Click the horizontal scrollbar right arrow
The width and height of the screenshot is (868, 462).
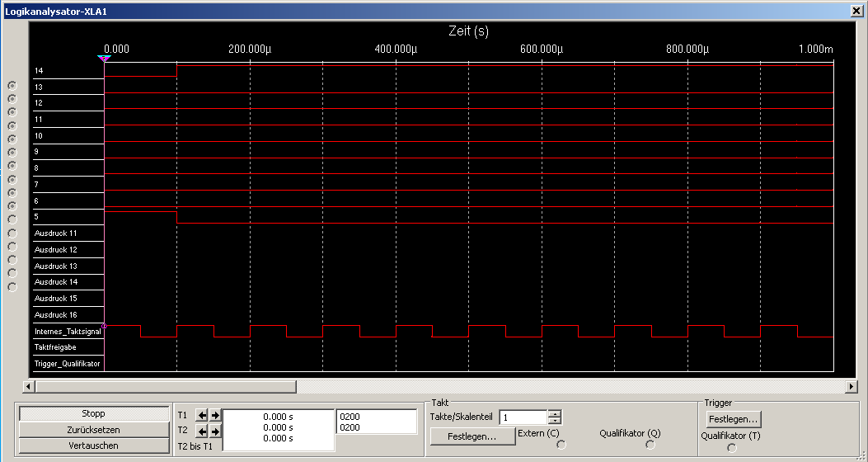(x=852, y=386)
